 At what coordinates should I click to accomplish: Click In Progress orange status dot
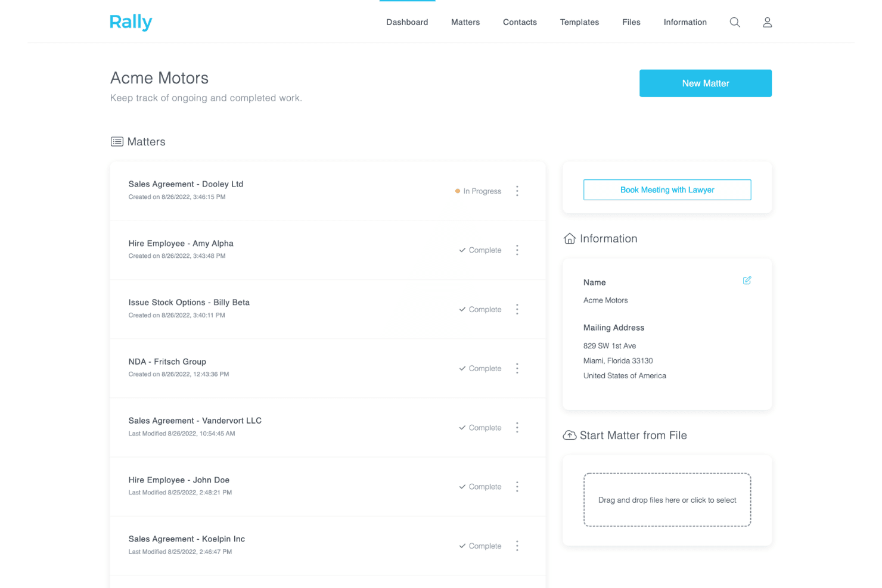click(458, 191)
